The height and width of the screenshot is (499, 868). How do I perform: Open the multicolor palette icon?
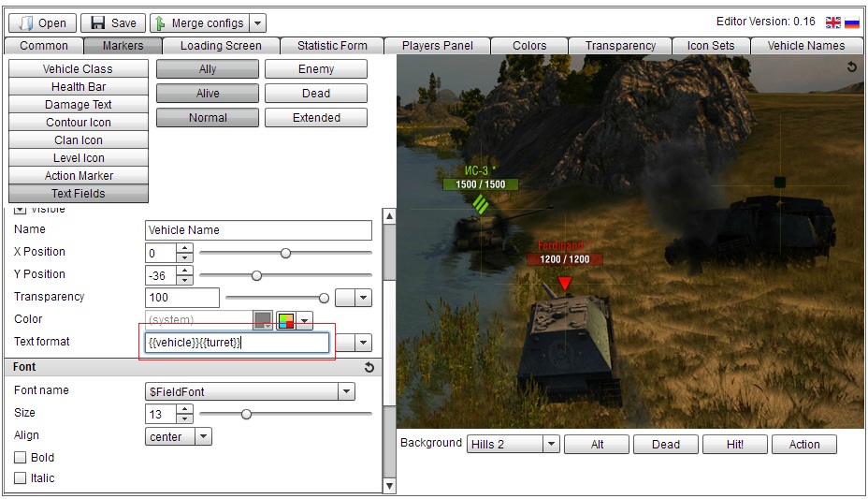(285, 321)
